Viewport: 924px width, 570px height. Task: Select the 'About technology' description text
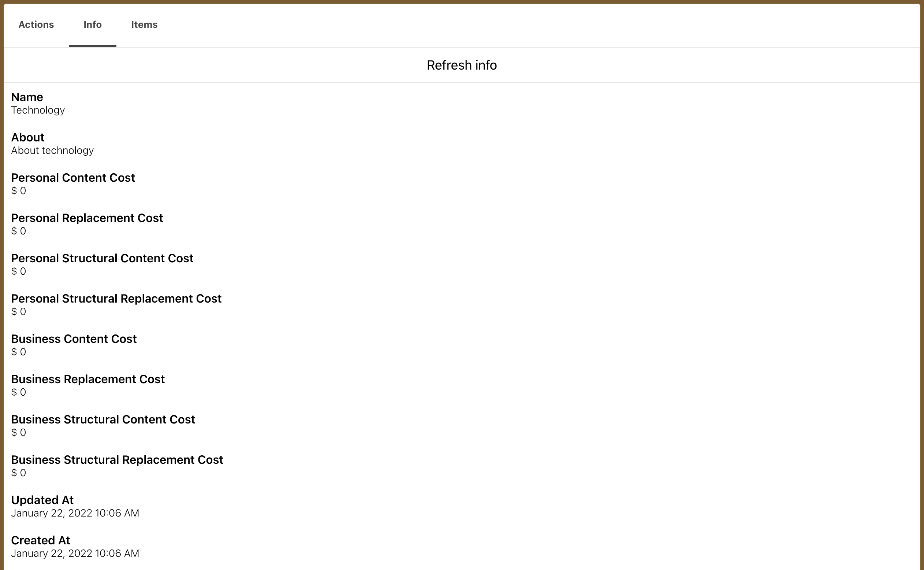52,151
